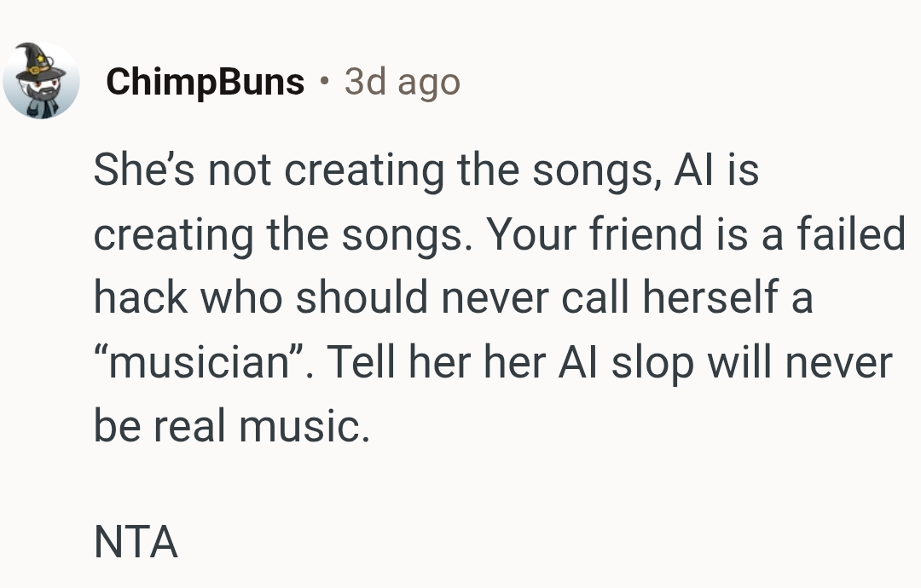Open the ChimpBuns avatar image
This screenshot has width=921, height=588.
[x=41, y=81]
